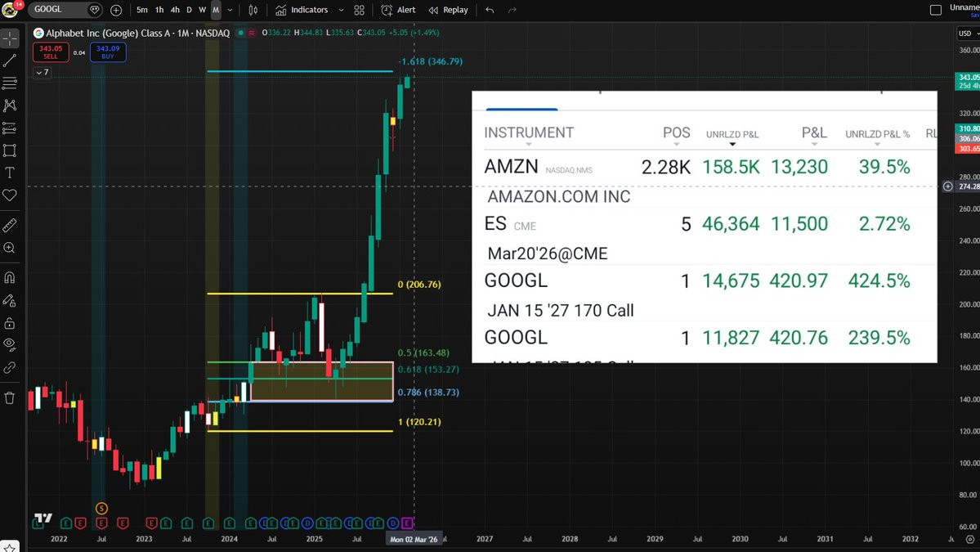980x552 pixels.
Task: Select the AMZN position row ticker
Action: pyautogui.click(x=511, y=167)
